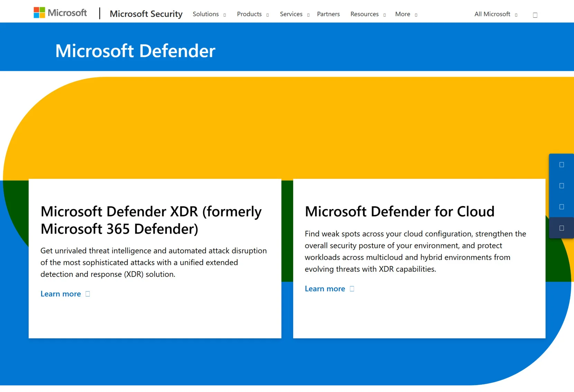Click the Microsoft Defender page title
The image size is (574, 392).
(135, 51)
